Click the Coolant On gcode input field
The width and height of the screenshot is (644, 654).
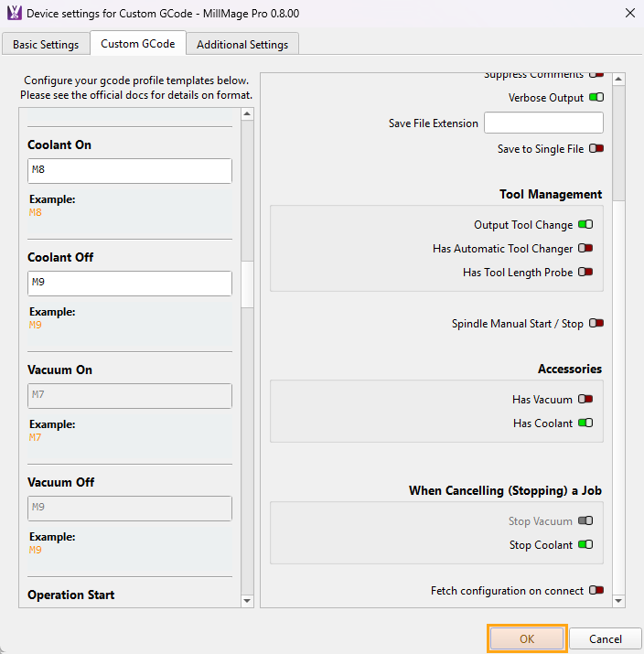click(x=129, y=171)
